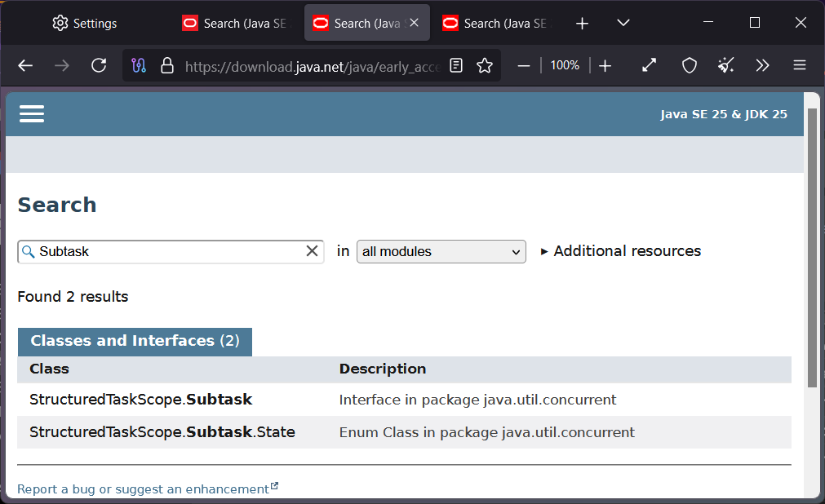Select the Classes and Interfaces tab
Viewport: 825px width, 504px height.
[x=135, y=341]
